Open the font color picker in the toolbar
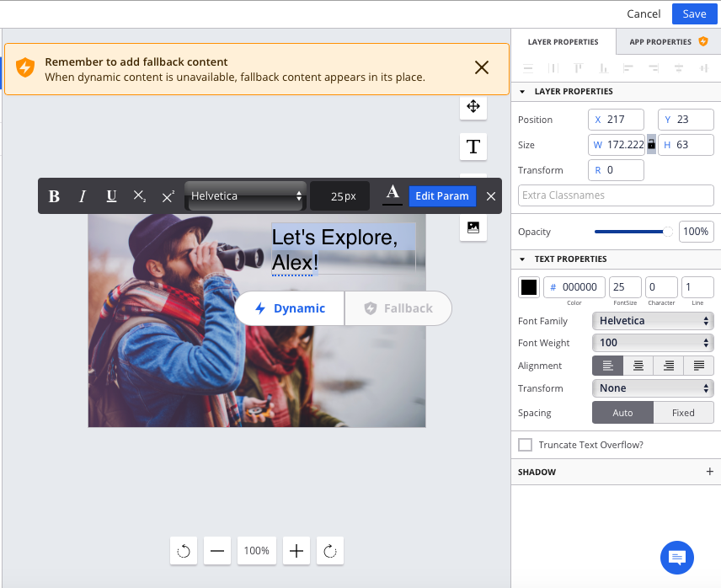The width and height of the screenshot is (721, 588). coord(393,195)
